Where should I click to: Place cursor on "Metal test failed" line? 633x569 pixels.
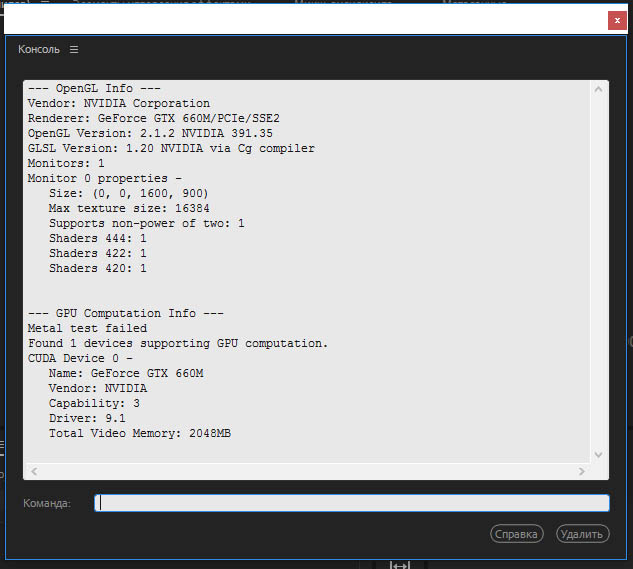click(87, 328)
